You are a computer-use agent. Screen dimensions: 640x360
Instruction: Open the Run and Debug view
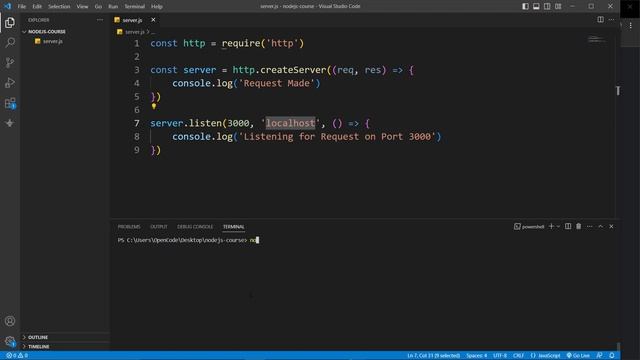point(10,83)
